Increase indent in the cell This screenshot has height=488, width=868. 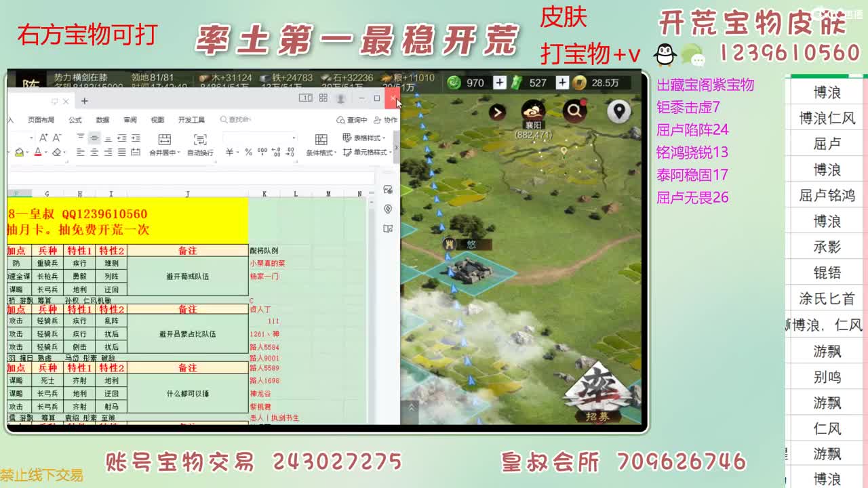click(x=136, y=138)
